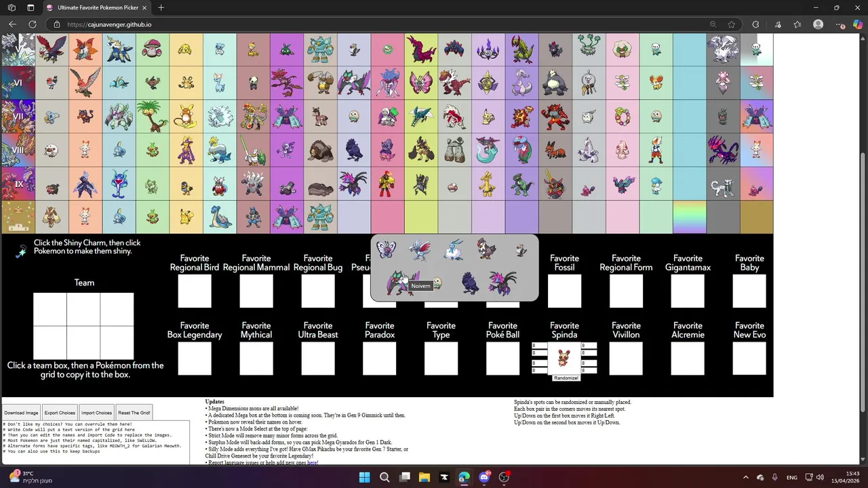This screenshot has width=868, height=488.
Task: Choose Talonflame in the Gen VI row
Action: tap(85, 83)
